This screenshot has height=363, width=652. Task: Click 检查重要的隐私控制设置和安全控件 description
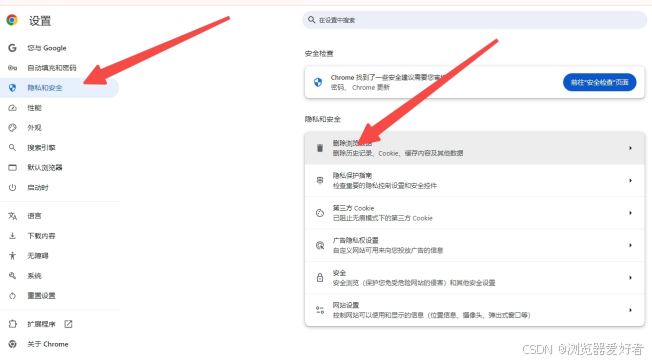pyautogui.click(x=385, y=185)
